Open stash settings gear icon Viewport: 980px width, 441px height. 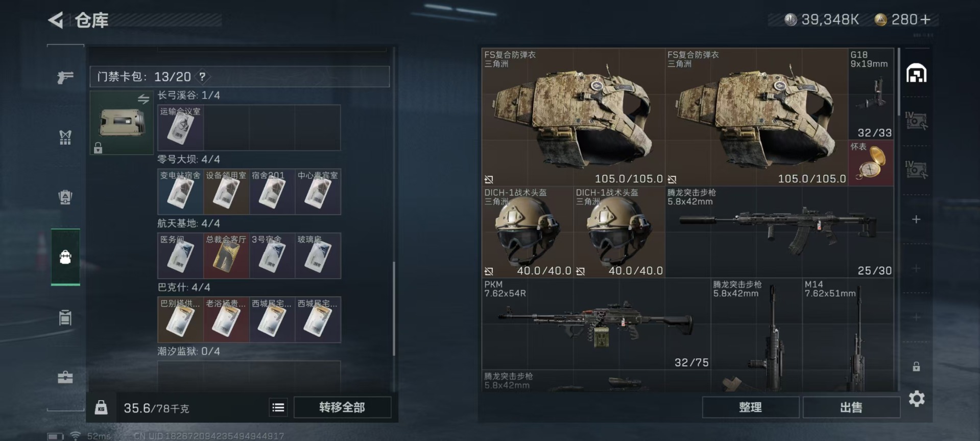917,399
